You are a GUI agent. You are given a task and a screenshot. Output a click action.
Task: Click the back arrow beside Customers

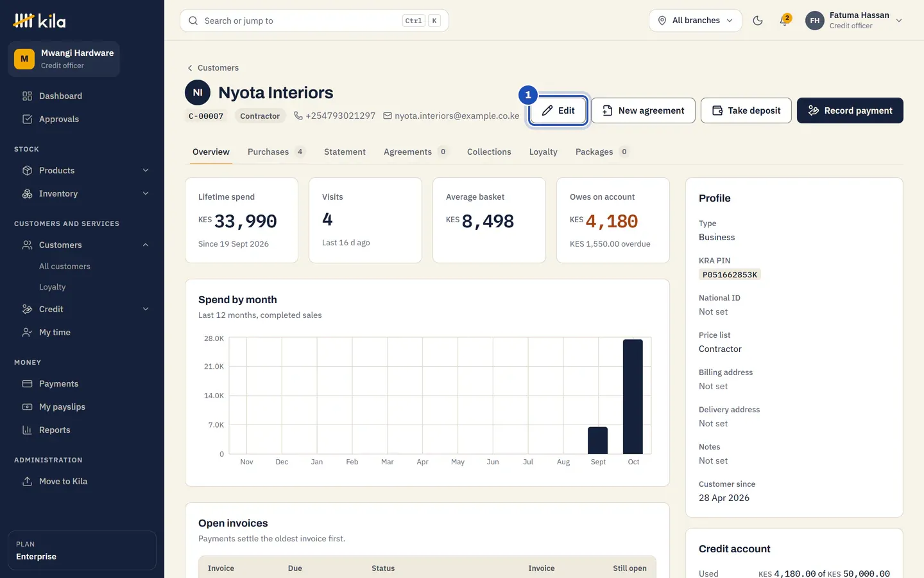click(190, 68)
